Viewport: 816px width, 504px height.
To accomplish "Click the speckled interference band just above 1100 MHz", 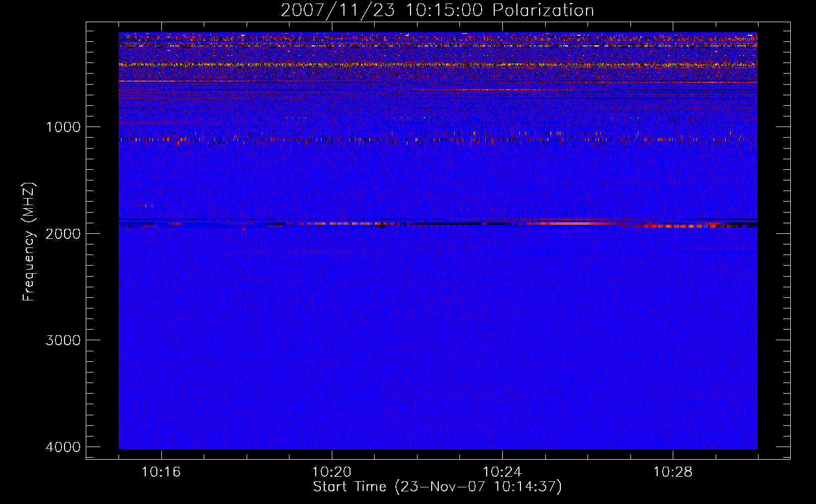I will point(438,140).
